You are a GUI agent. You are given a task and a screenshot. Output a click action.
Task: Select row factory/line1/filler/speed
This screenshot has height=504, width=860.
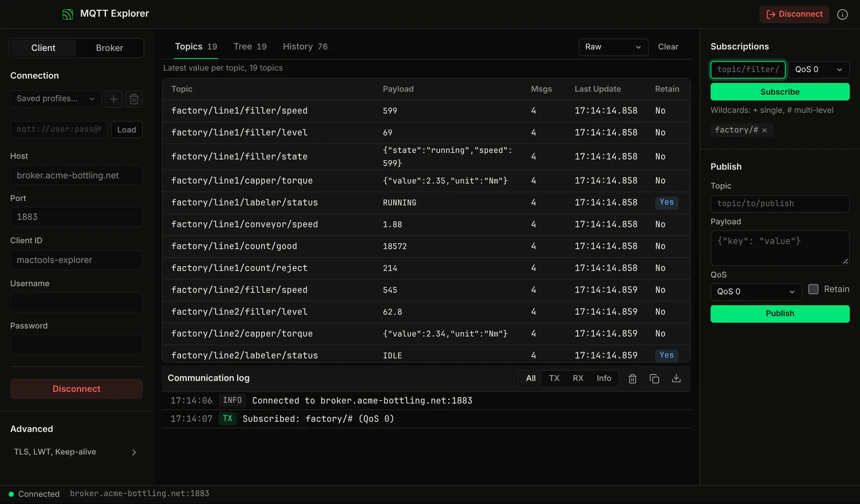click(x=426, y=111)
